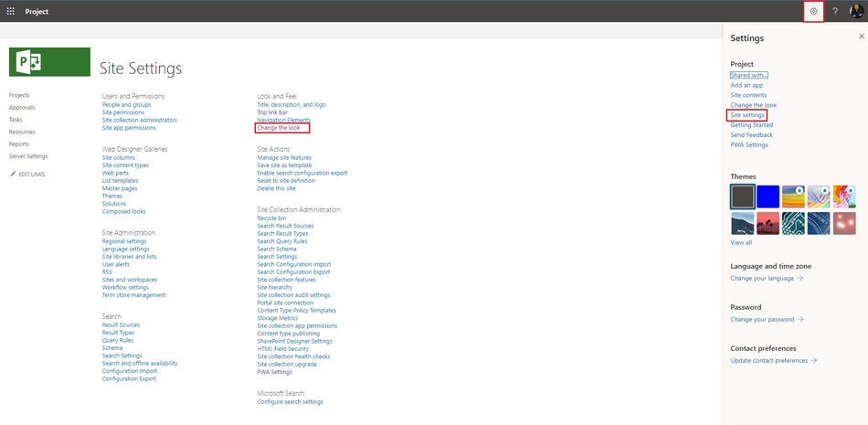Open the app launcher waffle icon
This screenshot has width=868, height=425.
tap(11, 11)
